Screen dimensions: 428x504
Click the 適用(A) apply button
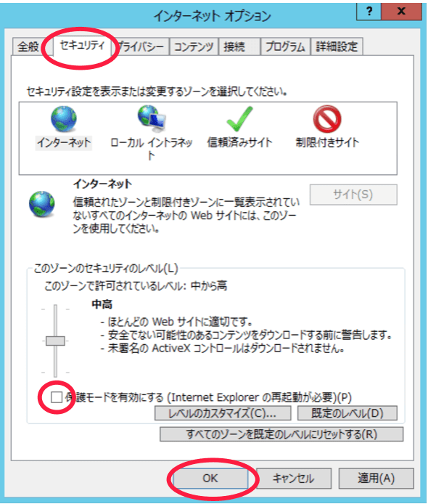coord(376,479)
